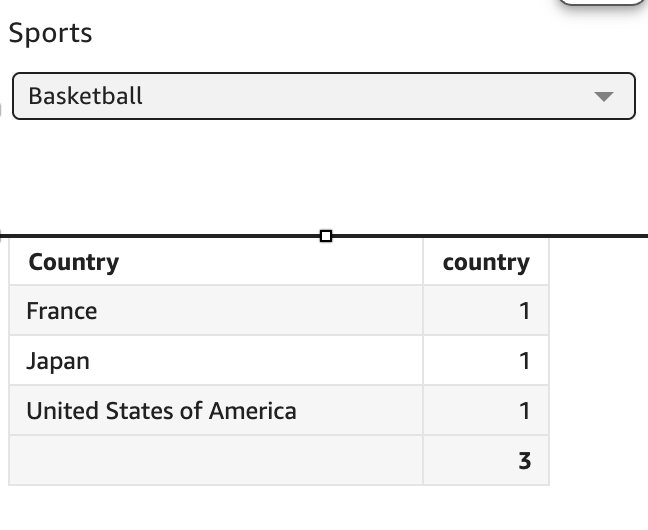Click the lowercase country count column header
The image size is (648, 530).
point(486,262)
